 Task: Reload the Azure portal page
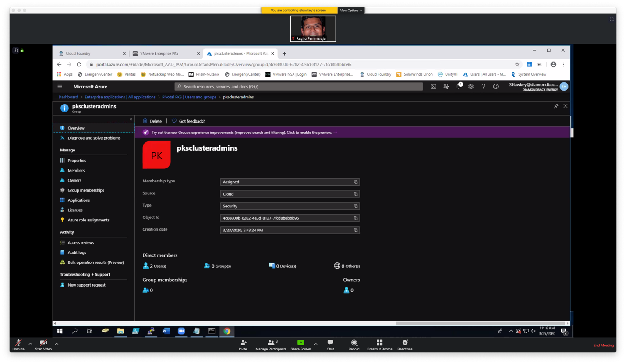[x=79, y=64]
